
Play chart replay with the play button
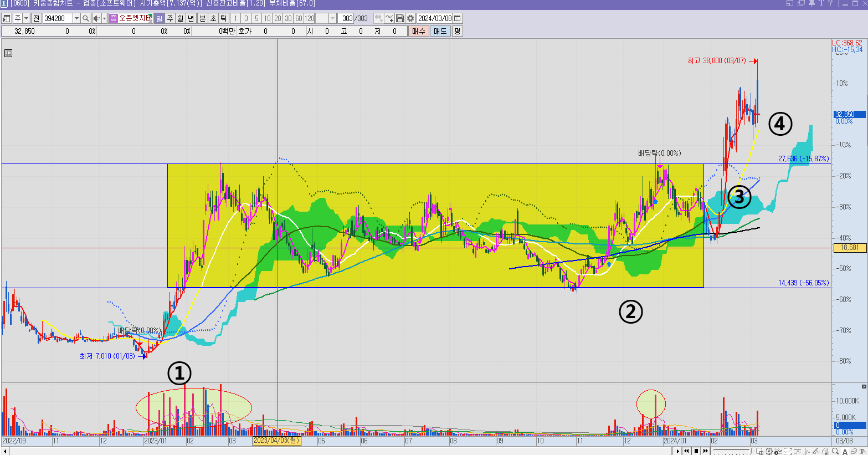(677, 451)
